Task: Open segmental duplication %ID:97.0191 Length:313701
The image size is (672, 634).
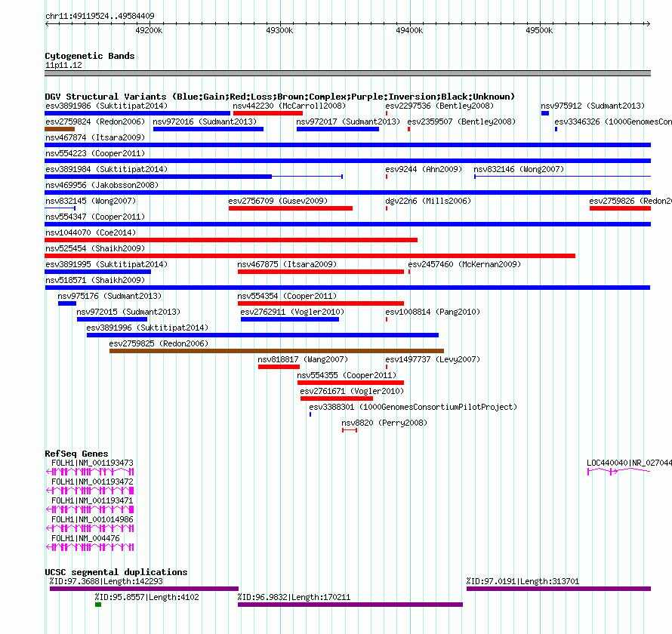Action: (x=559, y=589)
